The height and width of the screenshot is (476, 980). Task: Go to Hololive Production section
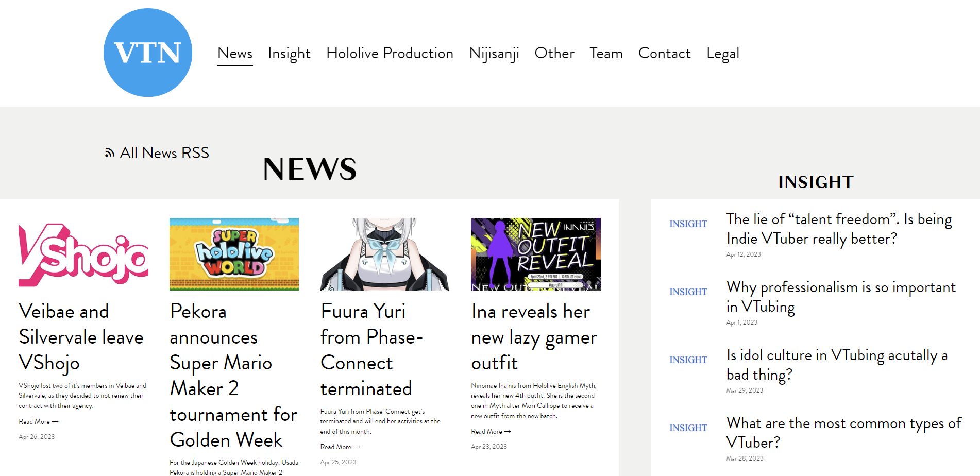[x=390, y=53]
